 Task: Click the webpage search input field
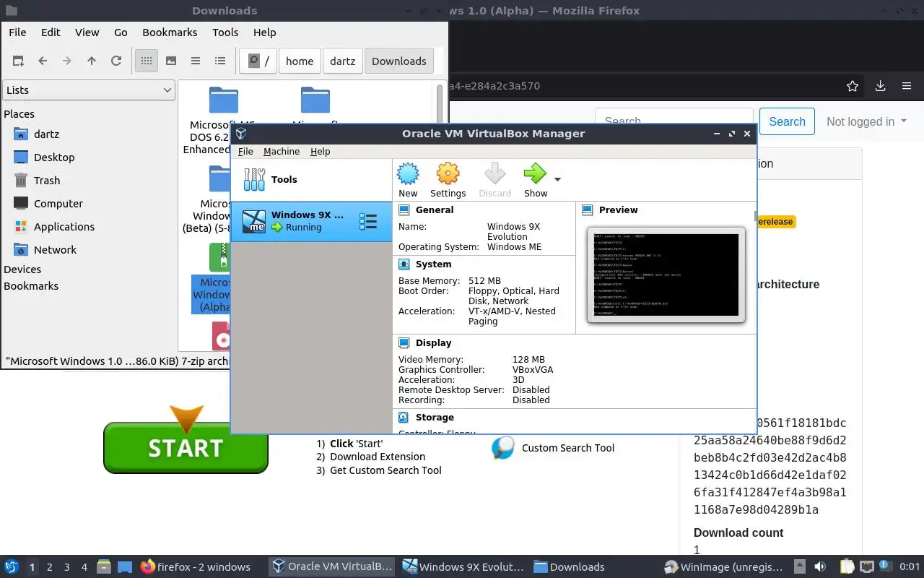[674, 121]
